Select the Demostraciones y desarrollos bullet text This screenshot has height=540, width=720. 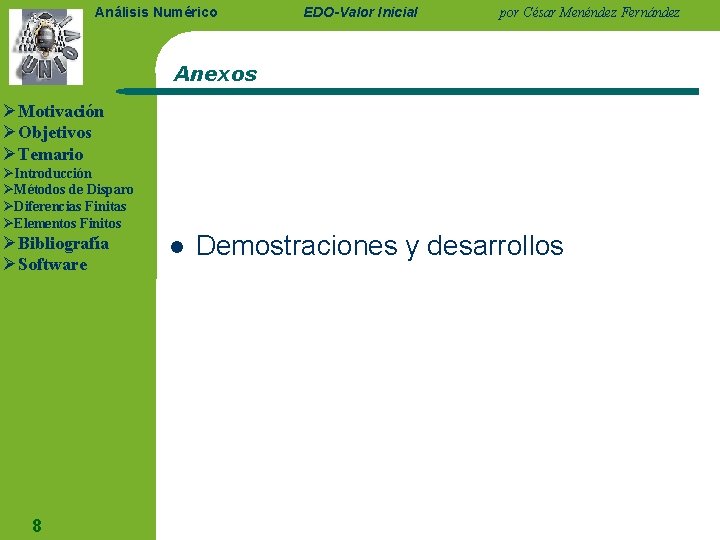coord(380,245)
